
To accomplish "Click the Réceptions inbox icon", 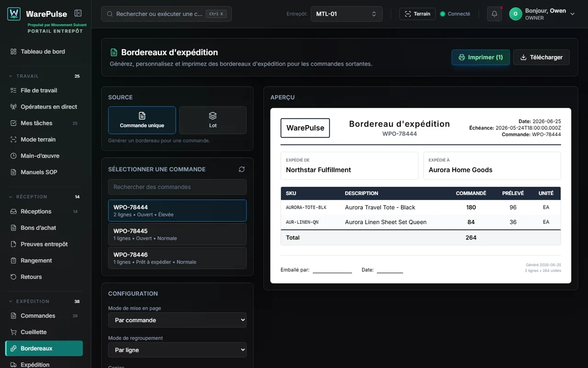I will [x=13, y=211].
